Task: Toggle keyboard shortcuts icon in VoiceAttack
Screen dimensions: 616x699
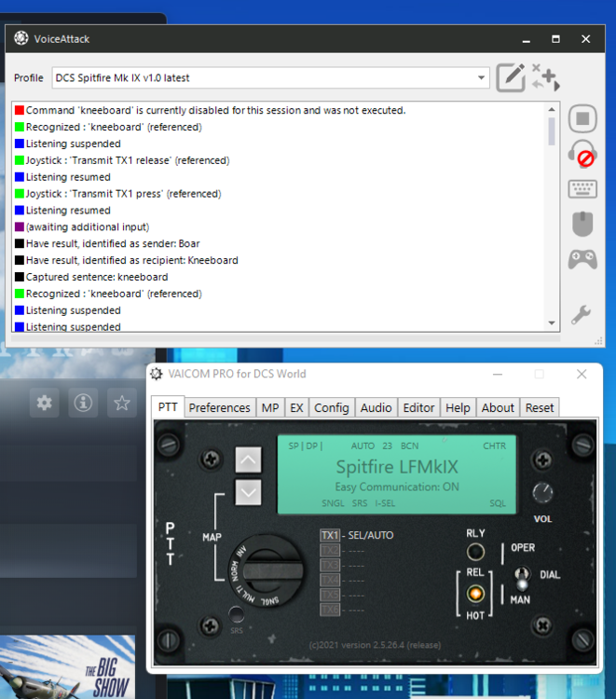Action: pyautogui.click(x=582, y=189)
